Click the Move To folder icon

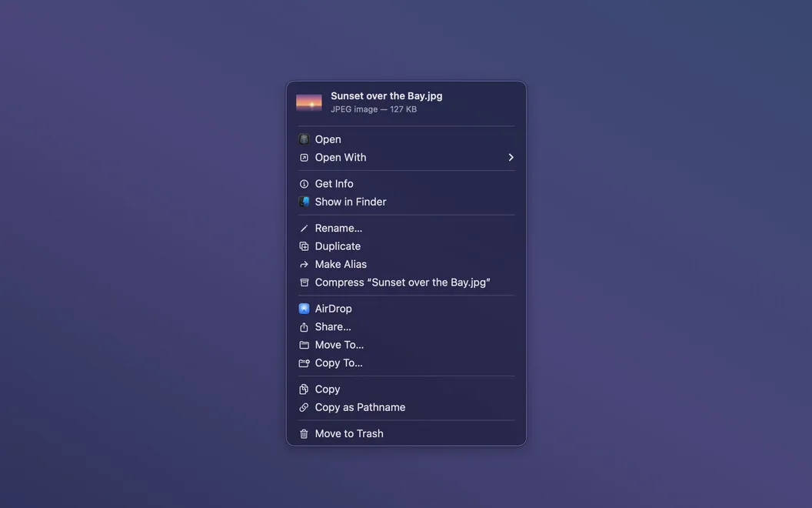tap(304, 345)
